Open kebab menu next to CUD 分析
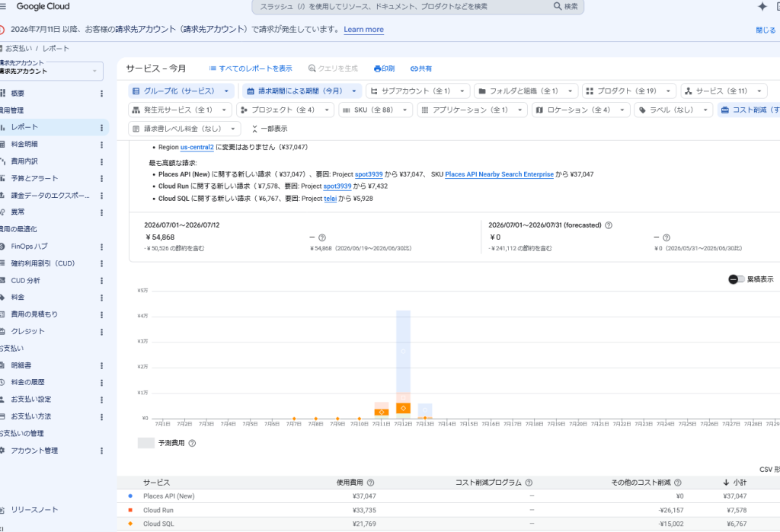This screenshot has width=780, height=532. pyautogui.click(x=101, y=281)
